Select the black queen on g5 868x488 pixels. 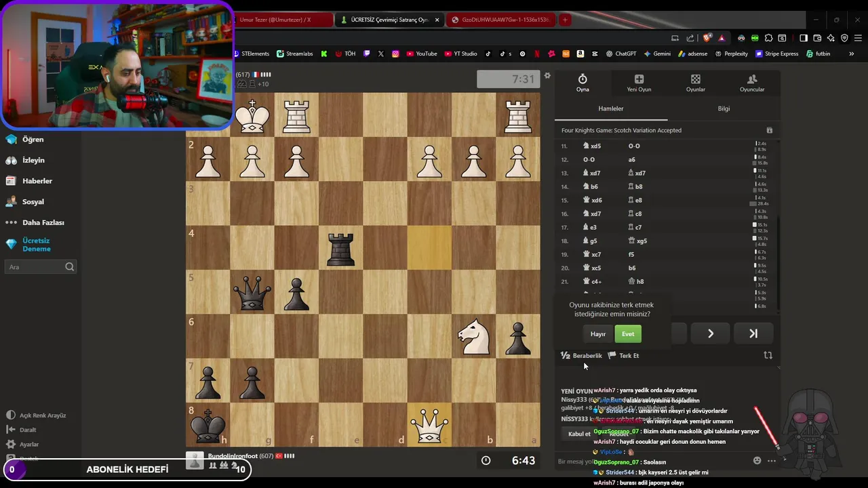[x=252, y=293]
